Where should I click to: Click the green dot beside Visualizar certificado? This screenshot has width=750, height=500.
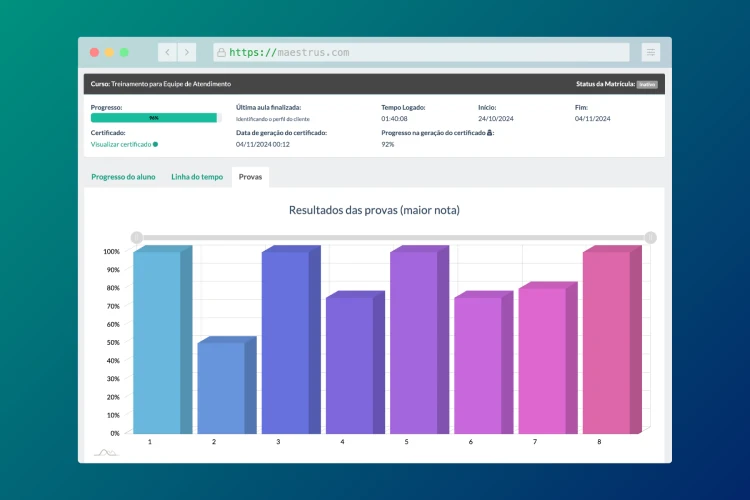coord(156,144)
